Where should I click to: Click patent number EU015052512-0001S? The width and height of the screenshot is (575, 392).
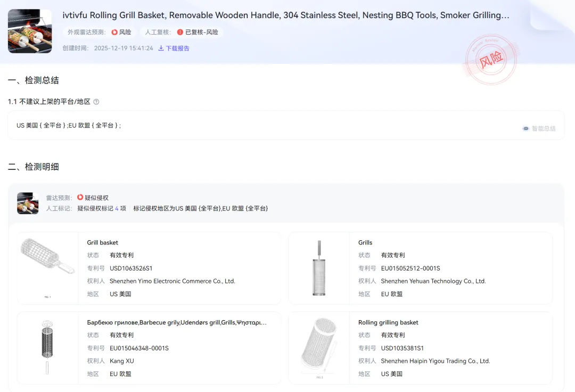(410, 268)
